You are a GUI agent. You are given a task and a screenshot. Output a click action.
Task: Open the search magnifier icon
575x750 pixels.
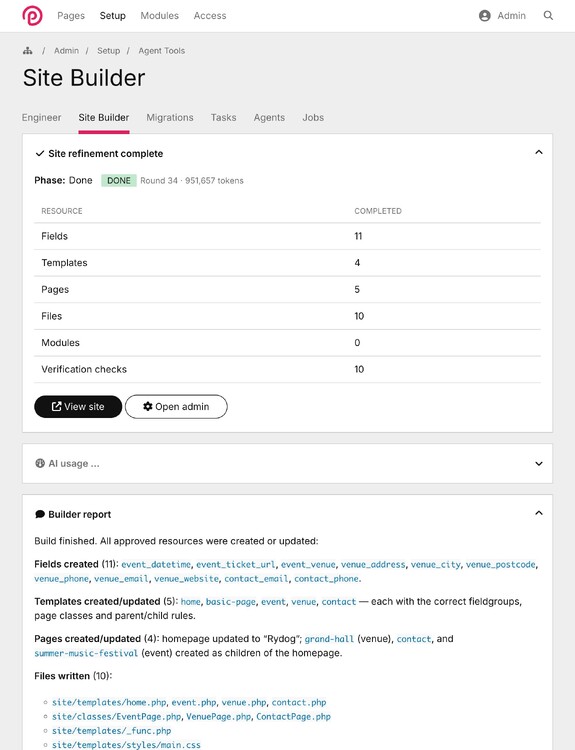tap(548, 16)
